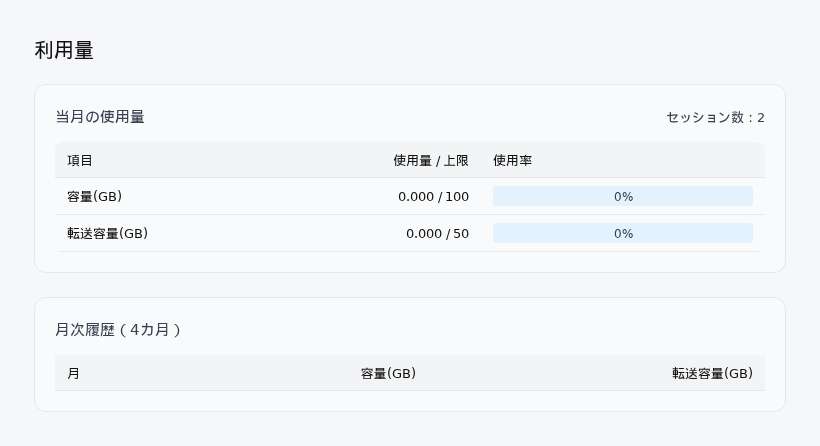Click the 利用量 page title

[64, 51]
